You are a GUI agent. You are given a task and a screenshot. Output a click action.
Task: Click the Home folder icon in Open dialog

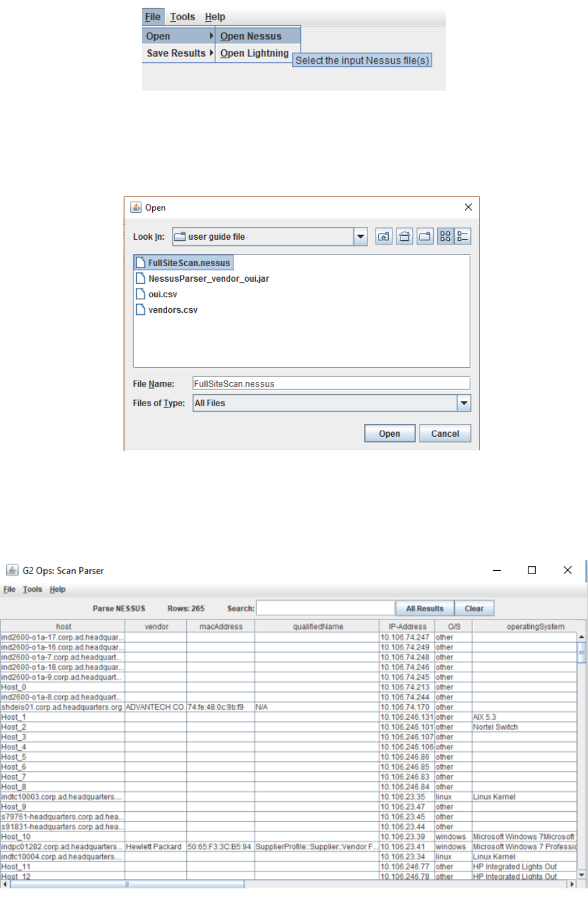click(404, 237)
